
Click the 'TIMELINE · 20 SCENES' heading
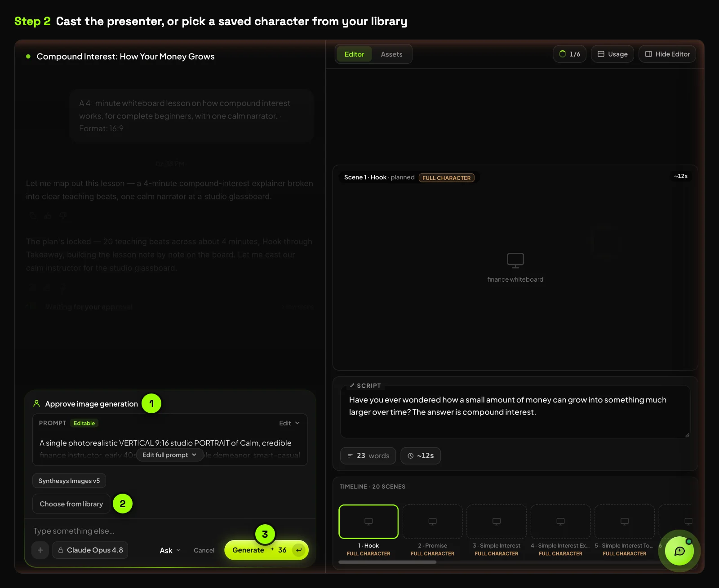[x=373, y=486]
